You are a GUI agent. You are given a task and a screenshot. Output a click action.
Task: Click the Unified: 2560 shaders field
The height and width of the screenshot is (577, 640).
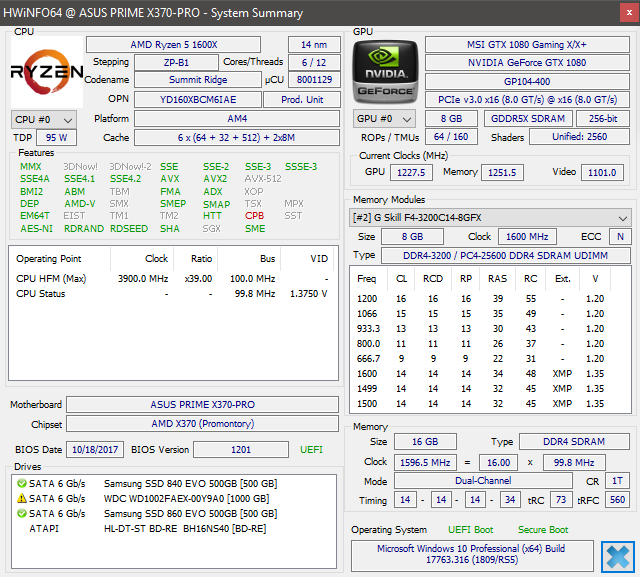click(x=579, y=137)
